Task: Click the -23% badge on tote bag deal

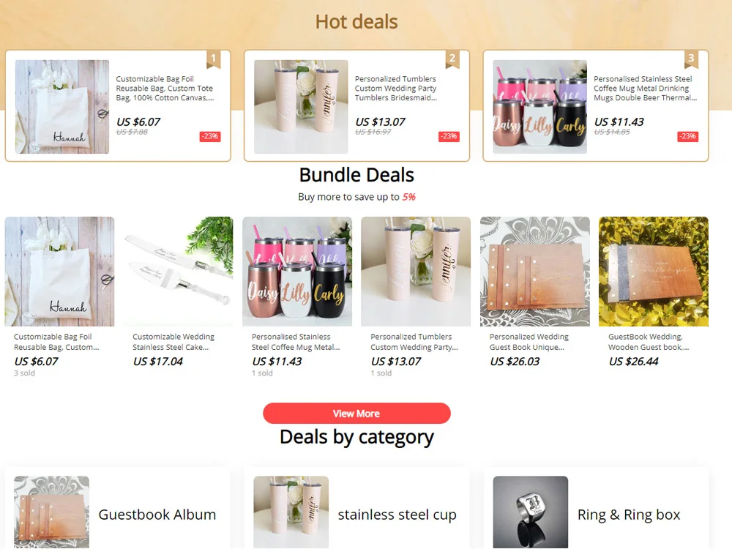Action: 210,136
